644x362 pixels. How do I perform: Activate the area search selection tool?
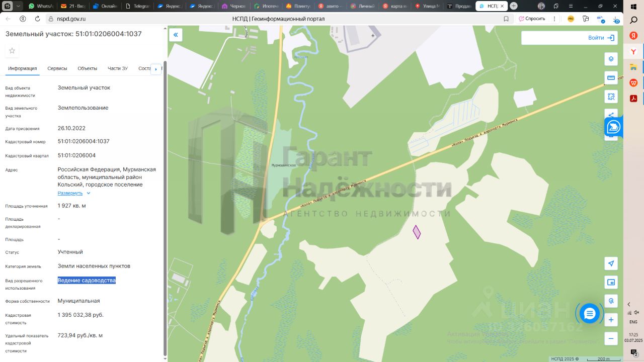(611, 97)
